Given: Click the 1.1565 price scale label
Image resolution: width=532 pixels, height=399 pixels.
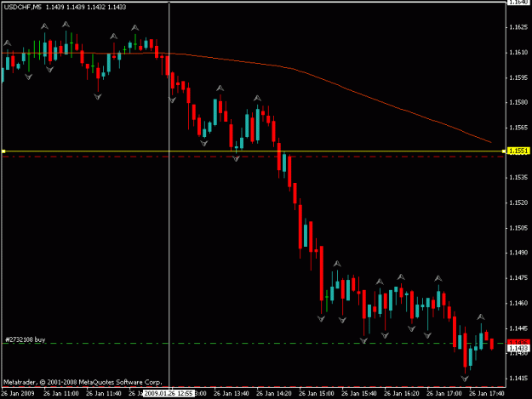Looking at the screenshot, I should pyautogui.click(x=518, y=128).
